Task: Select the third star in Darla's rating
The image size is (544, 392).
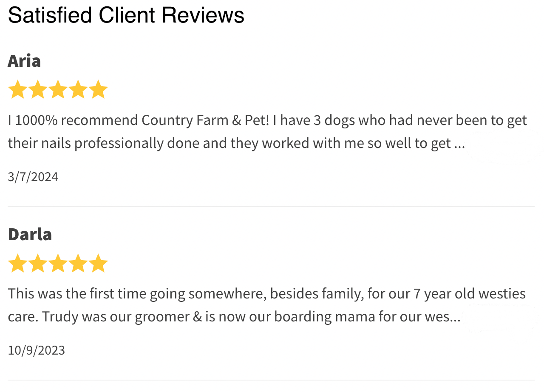Action: (58, 264)
